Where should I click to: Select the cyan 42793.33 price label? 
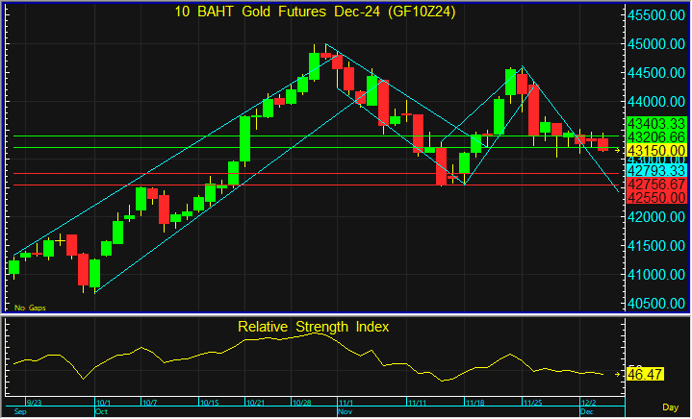656,172
